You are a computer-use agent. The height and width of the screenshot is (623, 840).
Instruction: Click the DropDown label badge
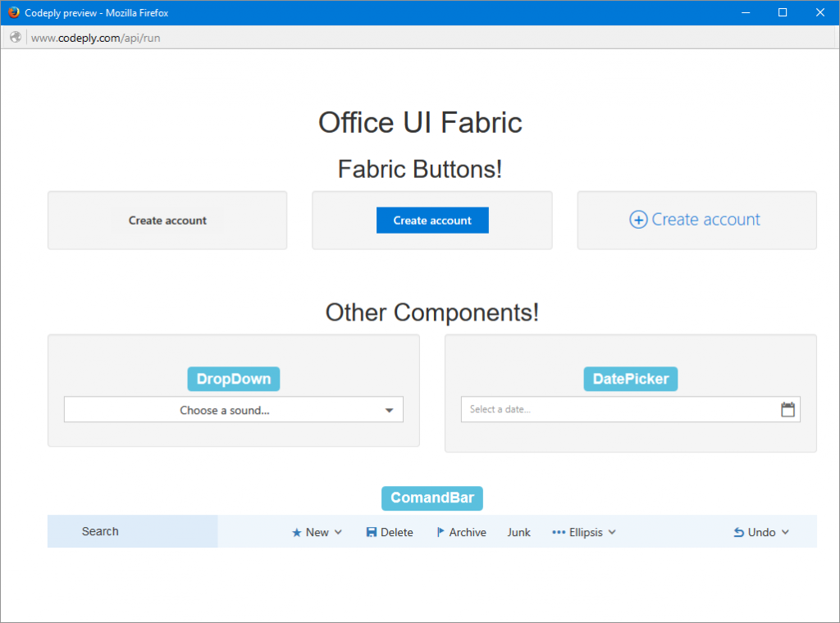click(x=234, y=379)
